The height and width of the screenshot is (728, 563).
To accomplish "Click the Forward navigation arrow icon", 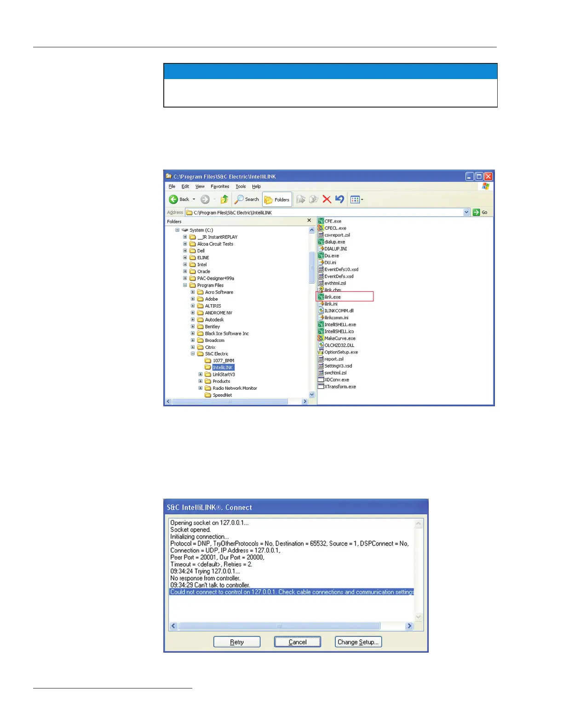I will tap(205, 199).
